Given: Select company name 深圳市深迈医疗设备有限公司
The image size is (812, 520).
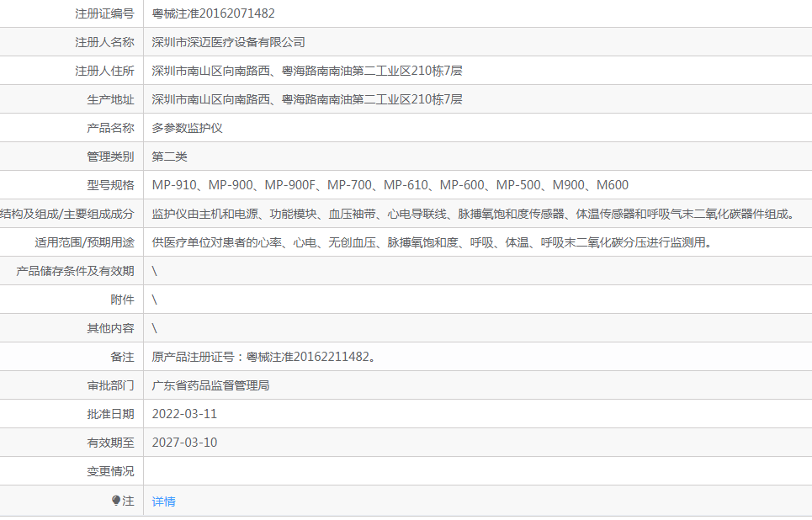Looking at the screenshot, I should click(228, 42).
